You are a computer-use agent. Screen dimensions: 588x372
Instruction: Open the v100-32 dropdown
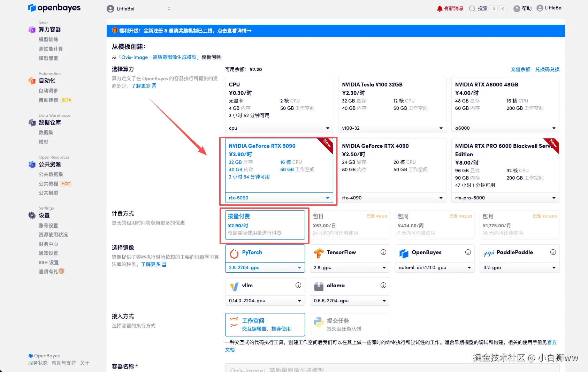[x=392, y=128]
